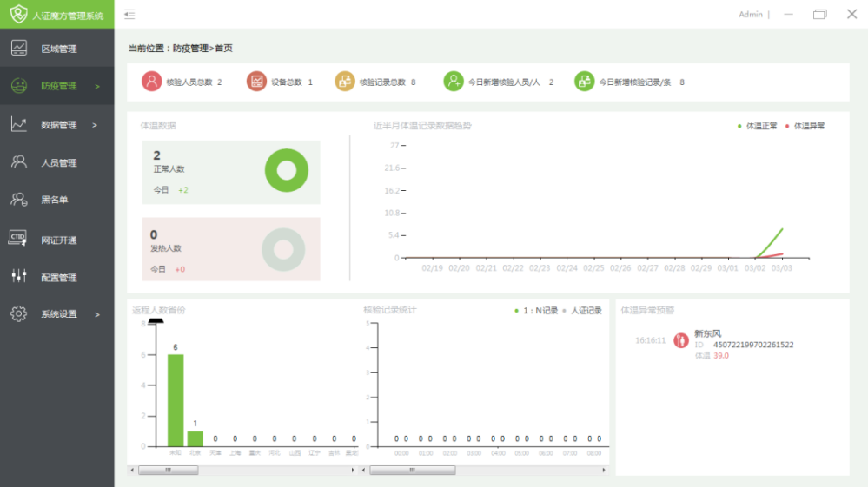
Task: Toggle 体温正常 legend series
Action: [x=758, y=126]
